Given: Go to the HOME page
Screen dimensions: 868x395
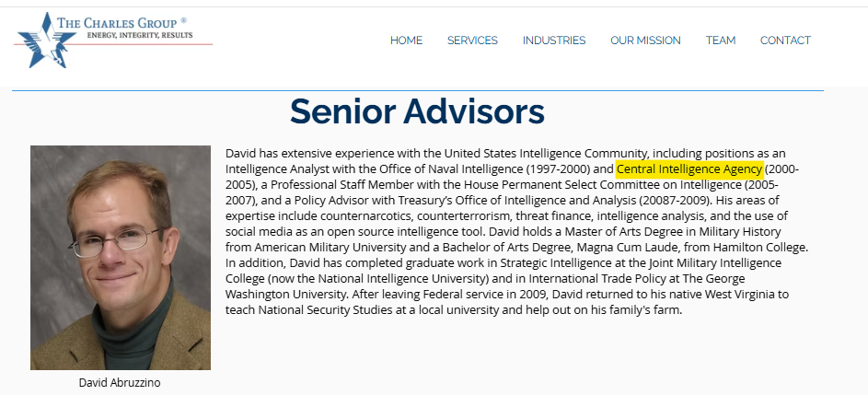Looking at the screenshot, I should click(406, 41).
